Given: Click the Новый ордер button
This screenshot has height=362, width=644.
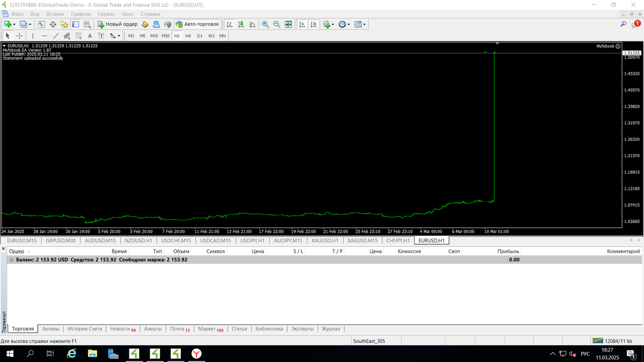Looking at the screenshot, I should click(117, 24).
